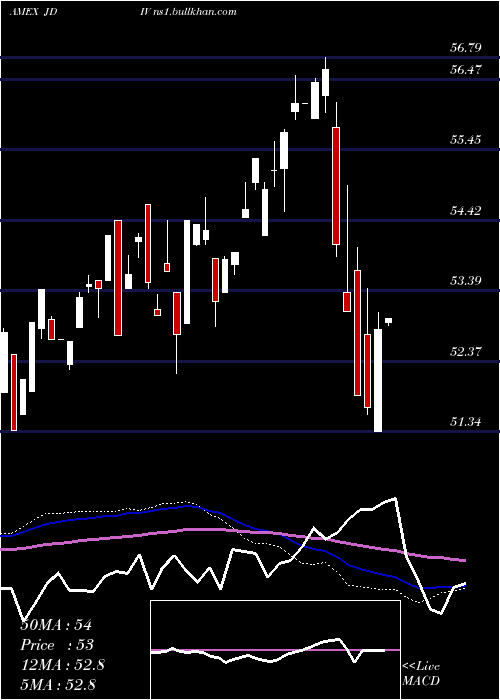Click the large red candle below the peak
This screenshot has width=500, height=700.
tap(336, 186)
